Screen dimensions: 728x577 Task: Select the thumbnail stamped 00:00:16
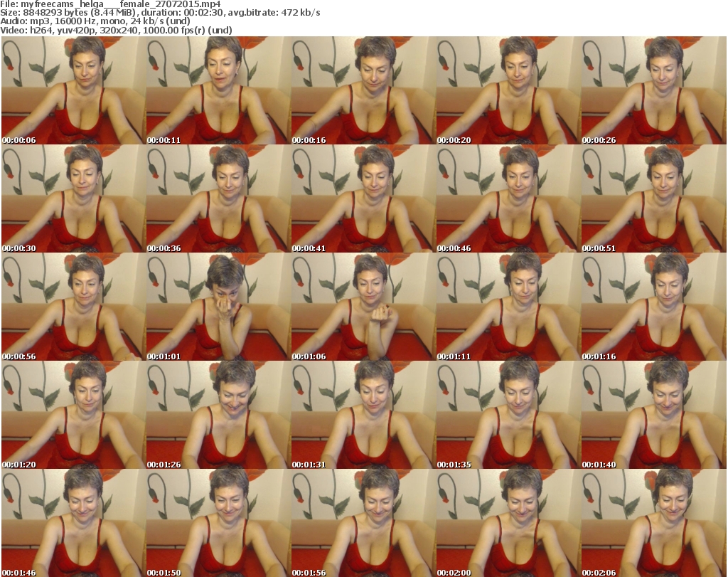363,90
